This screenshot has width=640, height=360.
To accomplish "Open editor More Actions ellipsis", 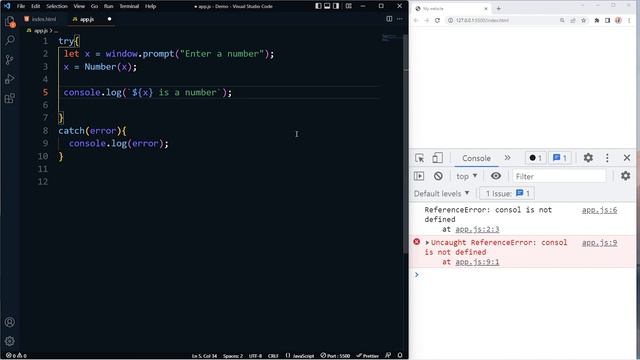I will pos(400,19).
